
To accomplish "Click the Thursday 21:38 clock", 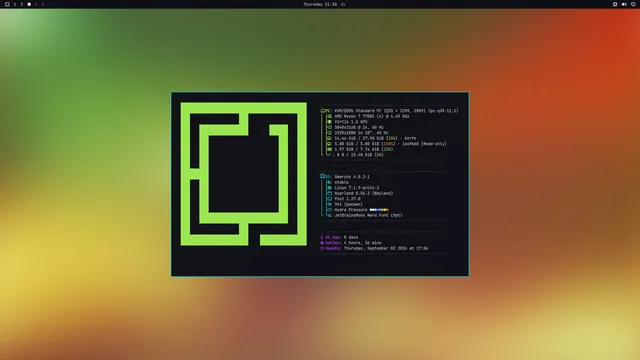I will click(320, 4).
